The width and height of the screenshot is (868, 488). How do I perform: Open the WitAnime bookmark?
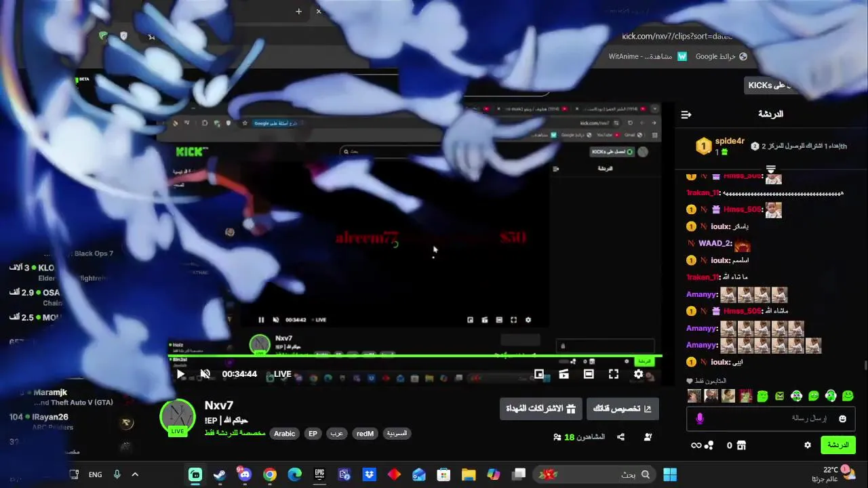(648, 56)
